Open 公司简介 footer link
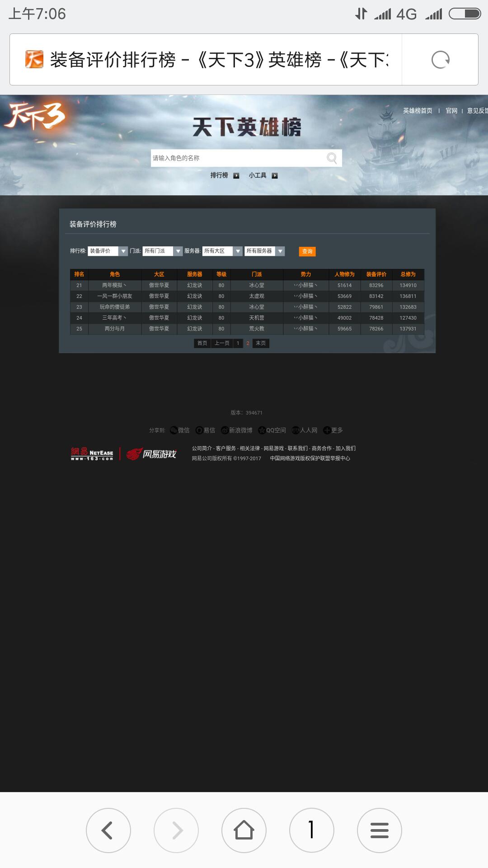This screenshot has height=868, width=488. pos(202,448)
